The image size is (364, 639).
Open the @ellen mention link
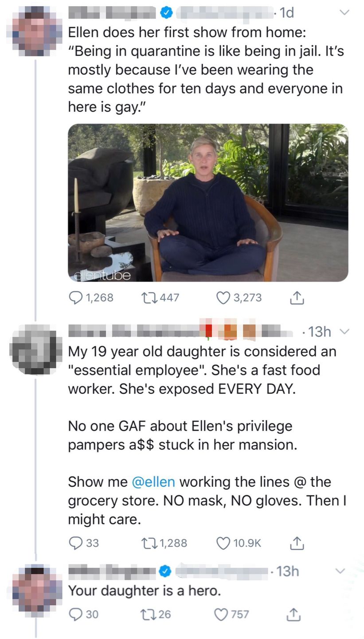(x=153, y=481)
